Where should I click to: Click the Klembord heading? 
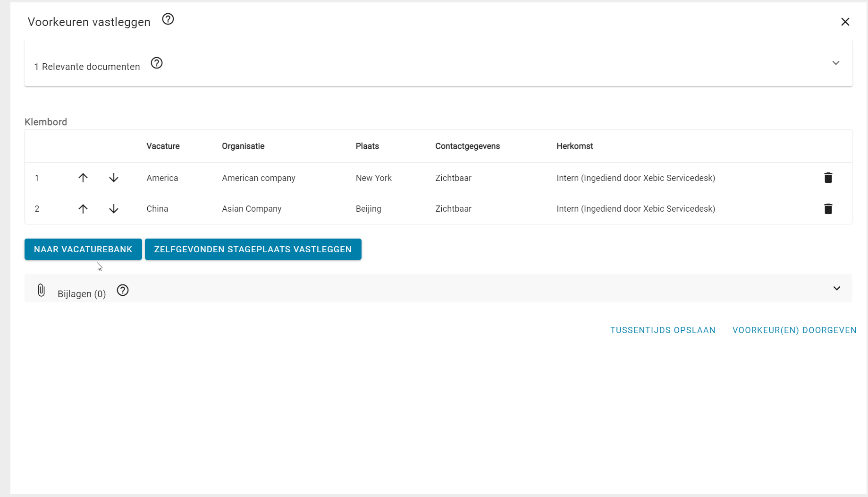(46, 122)
